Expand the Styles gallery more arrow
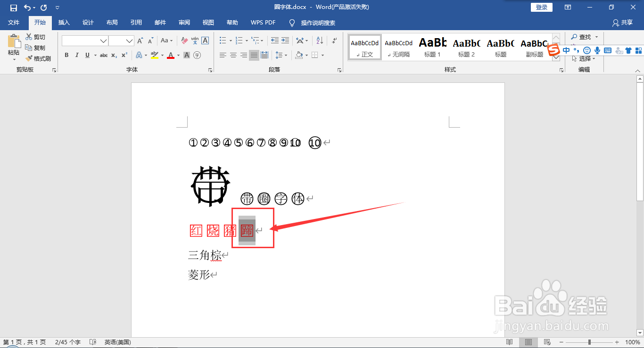The width and height of the screenshot is (644, 348). (x=556, y=58)
